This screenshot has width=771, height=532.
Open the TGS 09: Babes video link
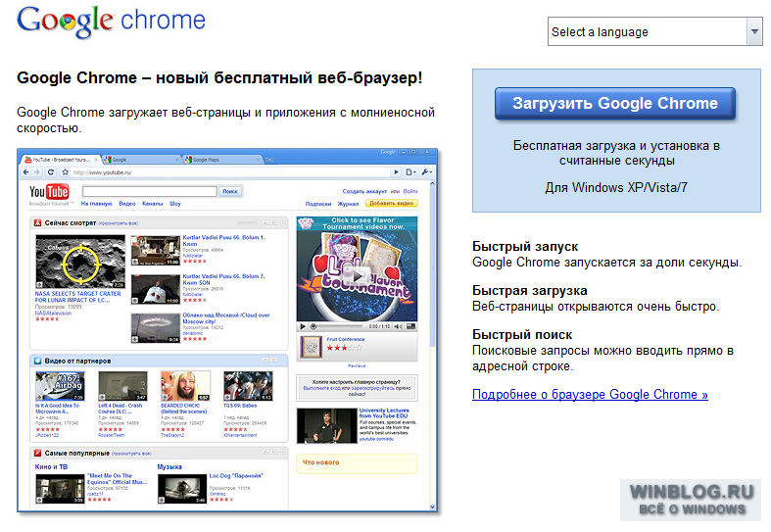(x=240, y=406)
